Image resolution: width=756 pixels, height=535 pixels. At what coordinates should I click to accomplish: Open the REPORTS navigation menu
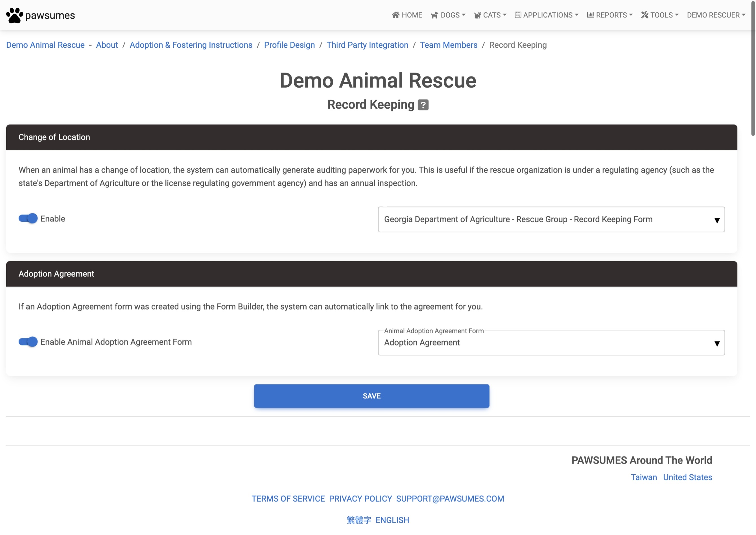pyautogui.click(x=610, y=15)
